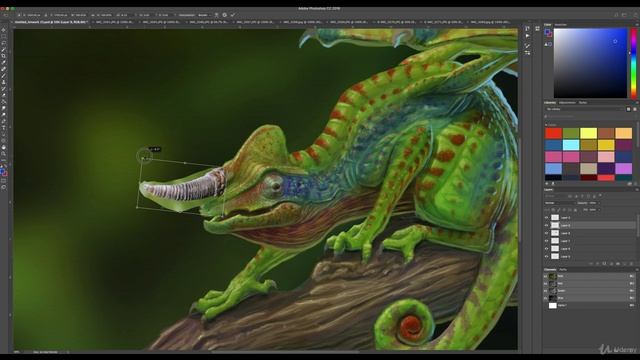640x360 pixels.
Task: Click the foreground color square in toolbar
Action: [2, 171]
